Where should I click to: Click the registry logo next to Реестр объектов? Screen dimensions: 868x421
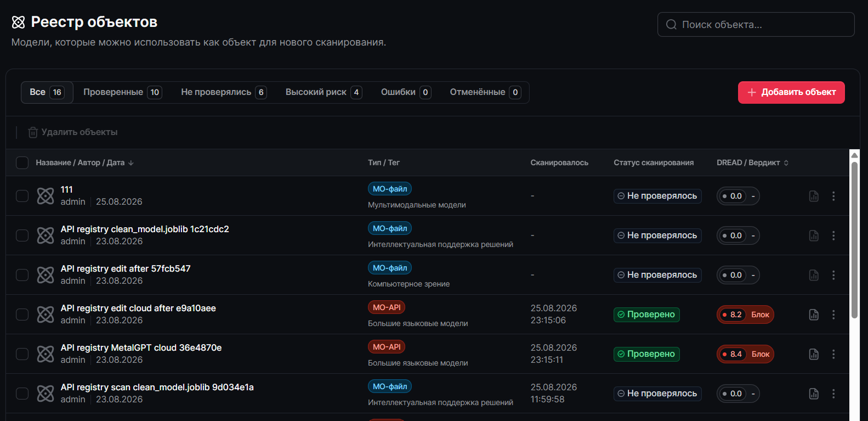19,22
